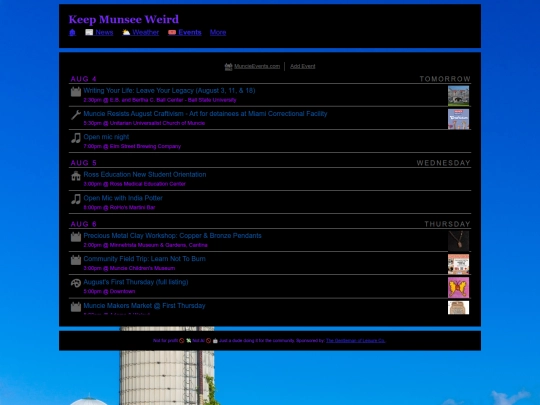Click 2:00pm @ Minnetrista Museum & Gardens text

[x=145, y=245]
